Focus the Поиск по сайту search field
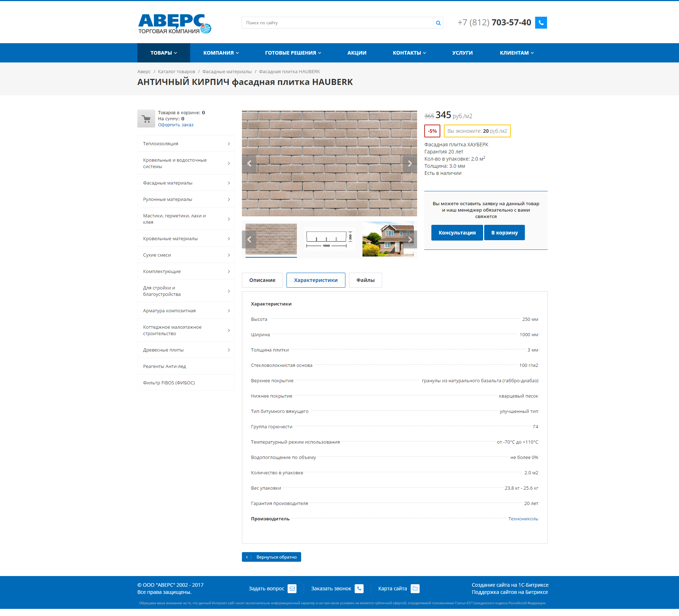The image size is (679, 616). point(337,23)
